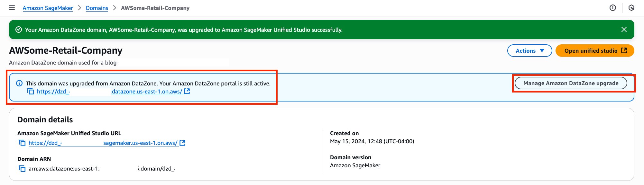Click the green banner success checkmark icon
This screenshot has height=185, width=644.
coord(19,30)
